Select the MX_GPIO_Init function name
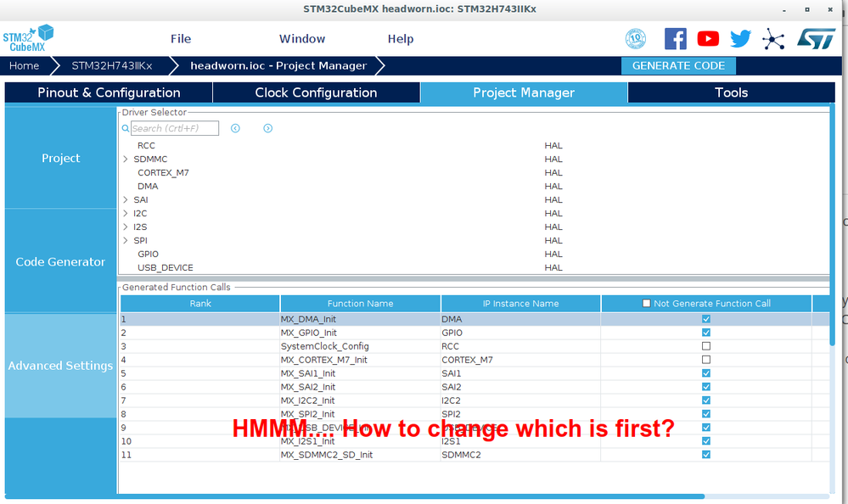The image size is (848, 504). (309, 333)
